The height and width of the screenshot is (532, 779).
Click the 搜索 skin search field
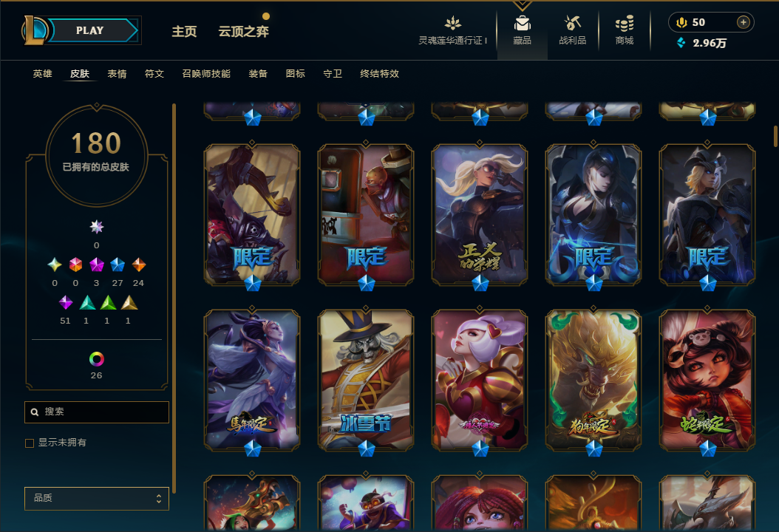97,412
